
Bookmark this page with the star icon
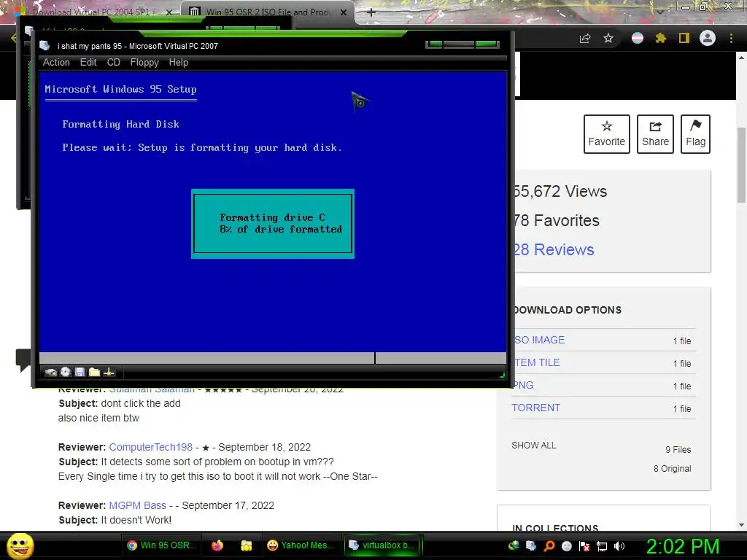608,38
